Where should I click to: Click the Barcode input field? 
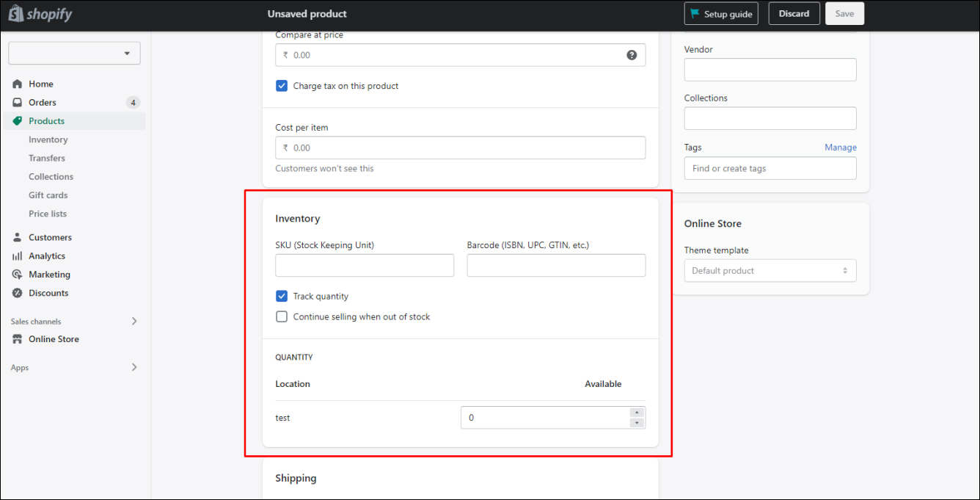click(557, 266)
